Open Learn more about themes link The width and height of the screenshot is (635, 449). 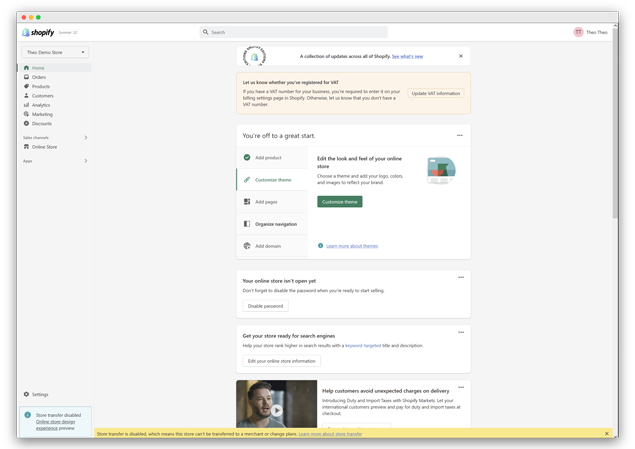352,246
